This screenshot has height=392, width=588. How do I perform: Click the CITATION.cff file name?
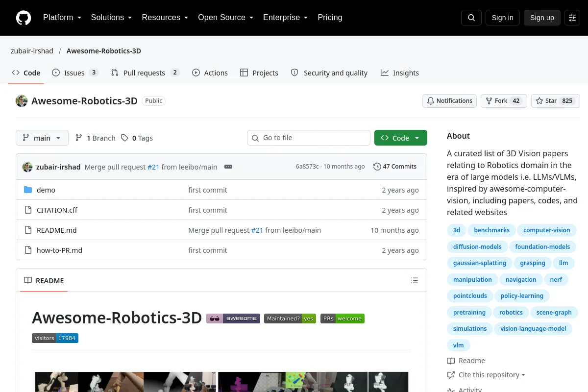click(57, 210)
